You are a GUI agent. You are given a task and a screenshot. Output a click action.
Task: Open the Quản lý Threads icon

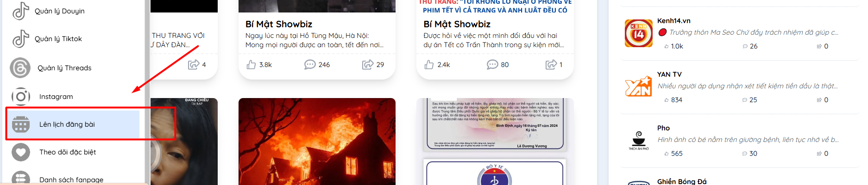coord(20,68)
